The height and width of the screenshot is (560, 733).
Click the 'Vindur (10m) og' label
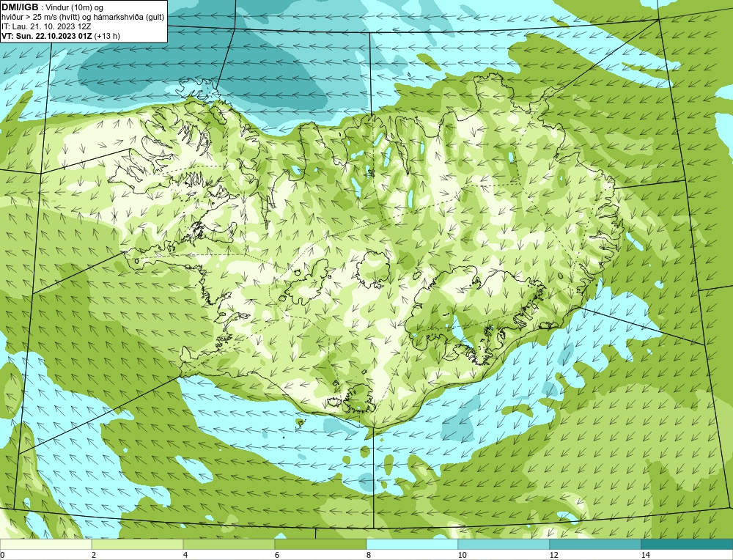74,7
